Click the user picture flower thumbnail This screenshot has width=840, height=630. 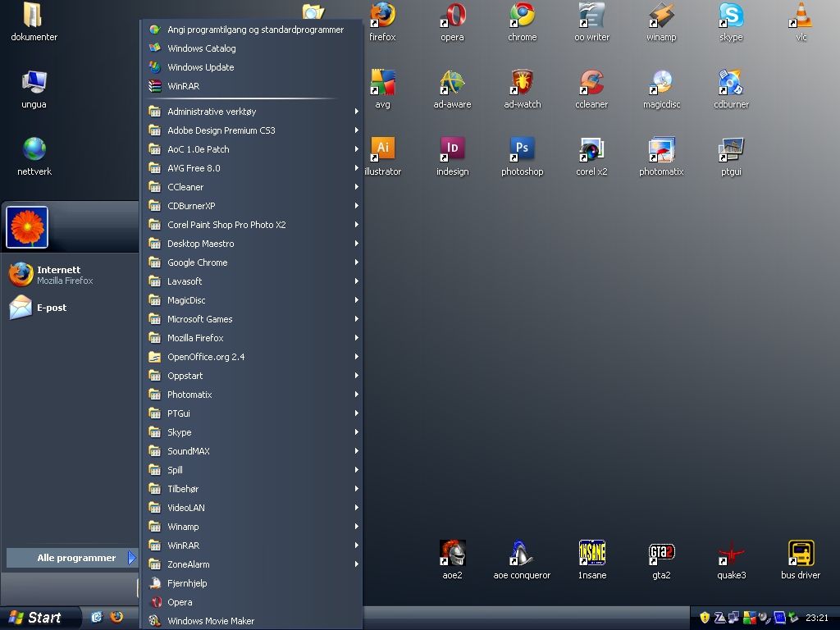point(27,227)
